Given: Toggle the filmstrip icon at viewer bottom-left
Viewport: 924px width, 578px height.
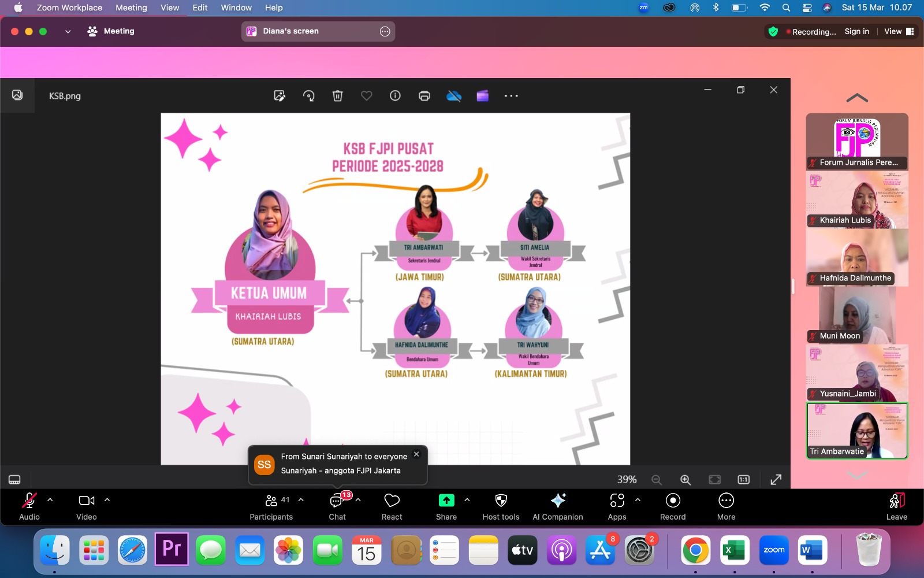Looking at the screenshot, I should click(14, 480).
